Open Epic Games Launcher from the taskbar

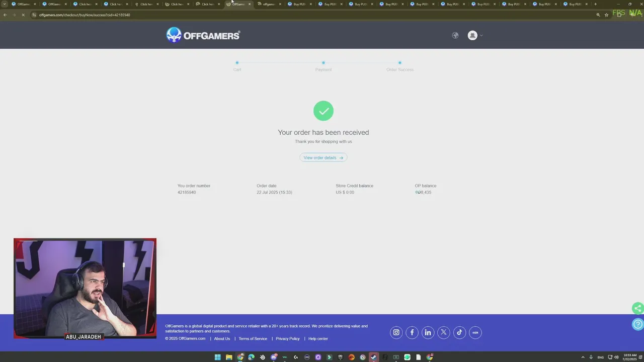point(340,357)
